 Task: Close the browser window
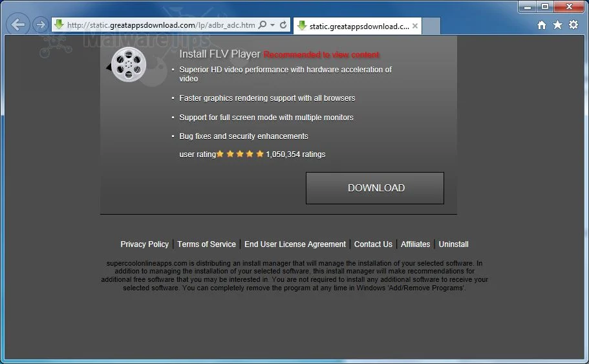[569, 6]
